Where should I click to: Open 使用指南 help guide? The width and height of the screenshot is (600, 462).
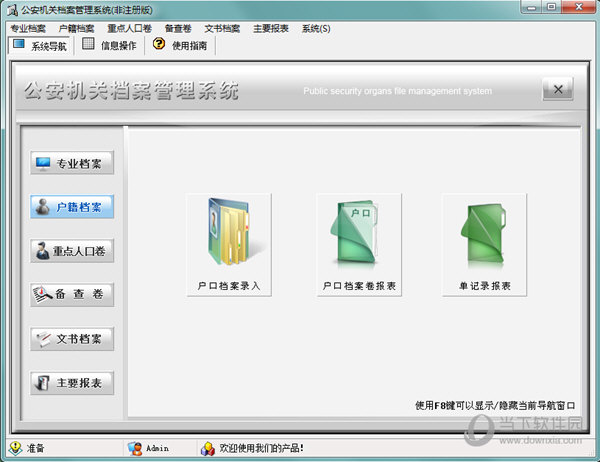[180, 46]
